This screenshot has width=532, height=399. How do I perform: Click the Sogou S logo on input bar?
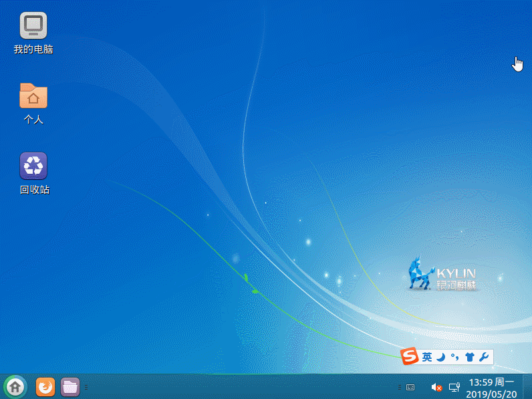pos(409,356)
